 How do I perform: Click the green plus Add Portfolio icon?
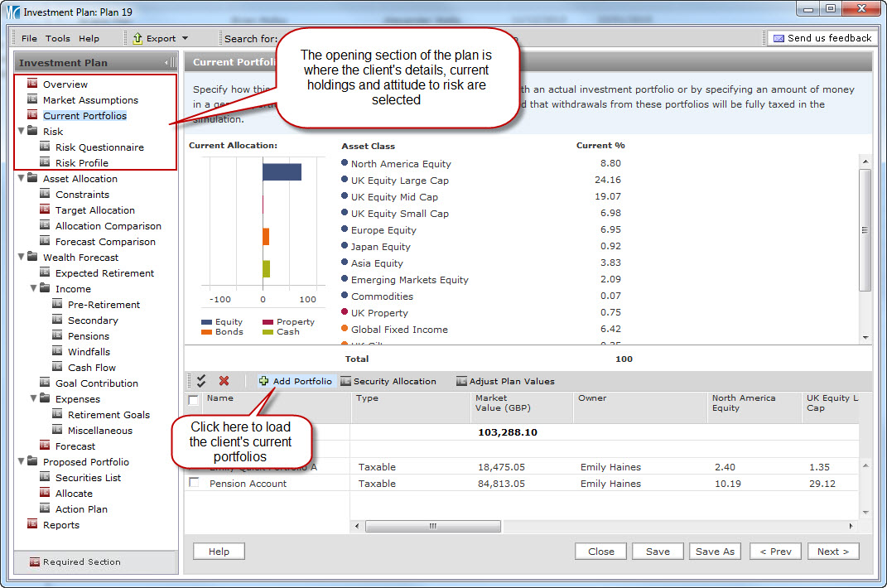pyautogui.click(x=263, y=381)
